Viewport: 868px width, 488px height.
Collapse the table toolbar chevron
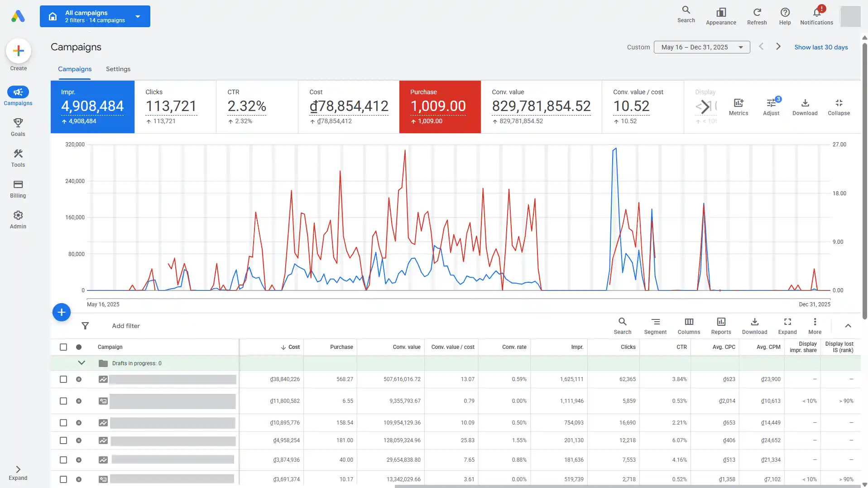(x=848, y=326)
